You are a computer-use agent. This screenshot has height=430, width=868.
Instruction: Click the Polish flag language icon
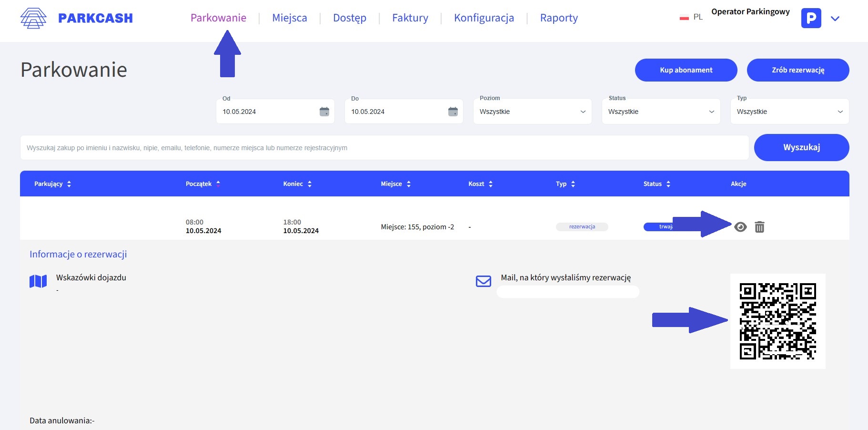point(684,18)
